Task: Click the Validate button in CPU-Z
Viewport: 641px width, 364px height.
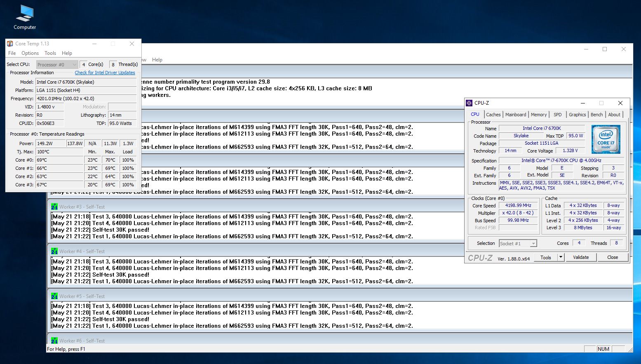Action: tap(581, 257)
